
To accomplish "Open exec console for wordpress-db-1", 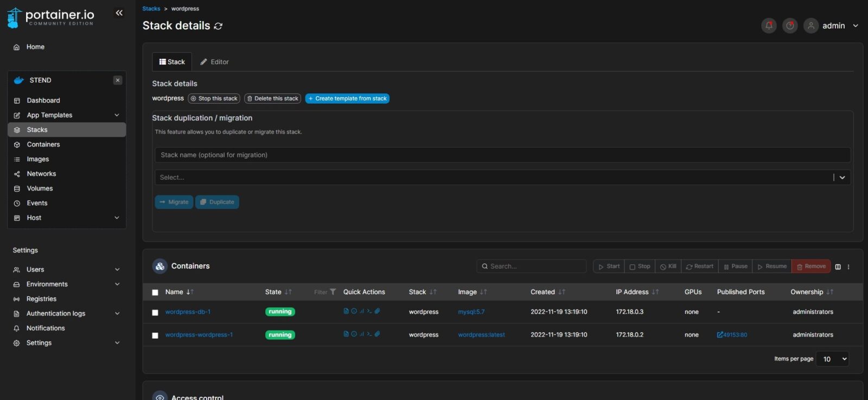I will point(369,311).
